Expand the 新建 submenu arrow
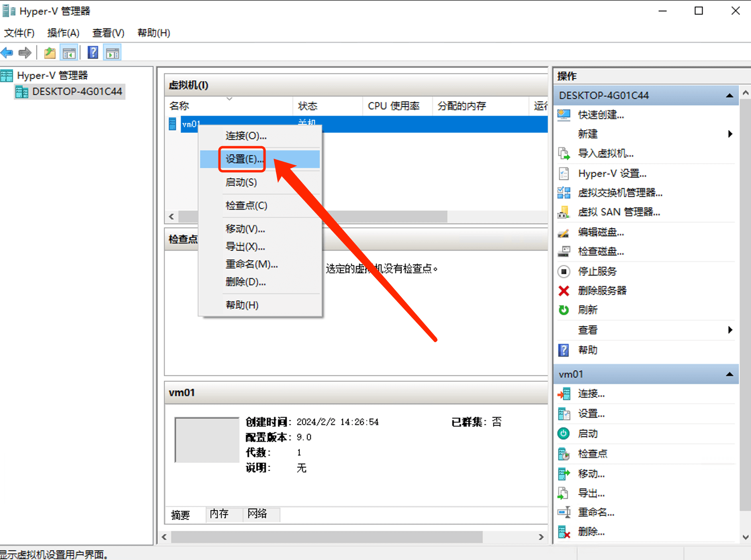Image resolution: width=751 pixels, height=560 pixels. pos(730,134)
